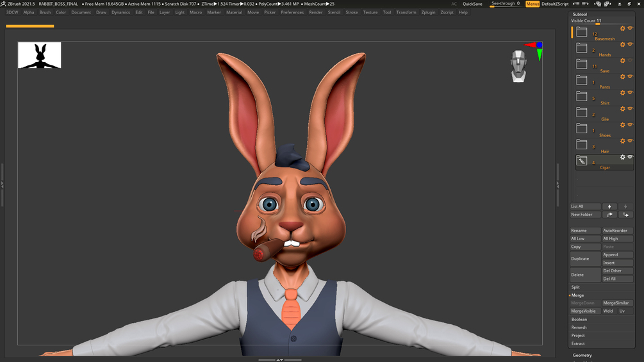Viewport: 644px width, 362px height.
Task: Open the Brush menu
Action: click(x=45, y=12)
